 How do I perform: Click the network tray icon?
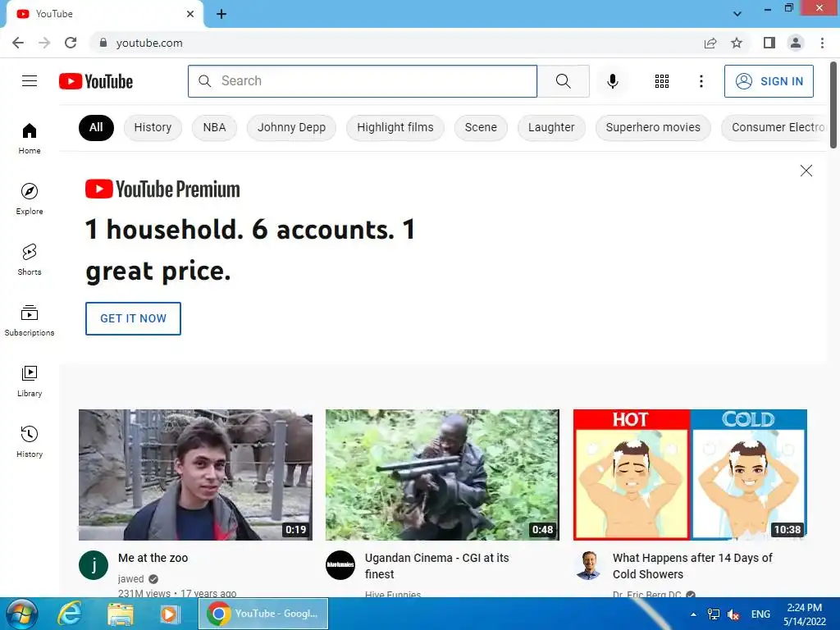tap(713, 614)
